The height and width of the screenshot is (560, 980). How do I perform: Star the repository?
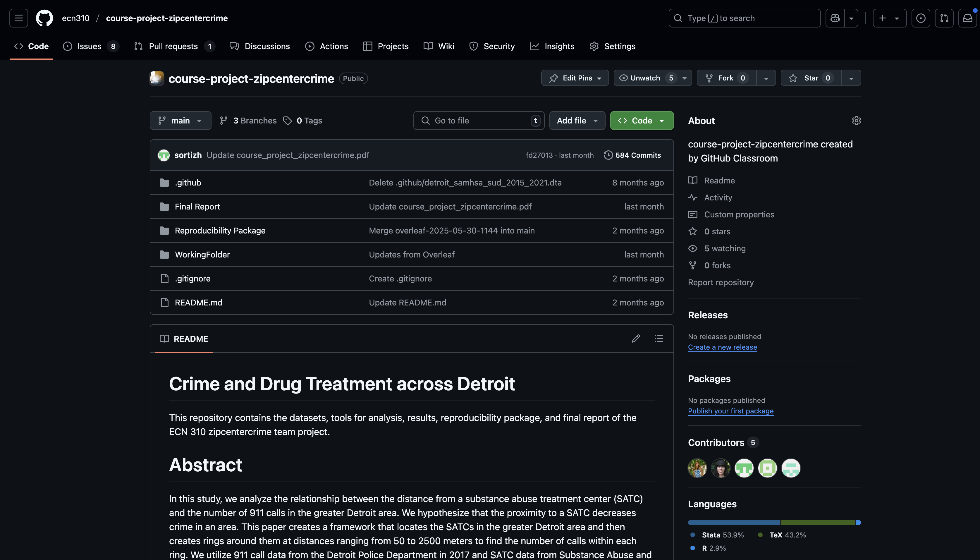point(811,78)
